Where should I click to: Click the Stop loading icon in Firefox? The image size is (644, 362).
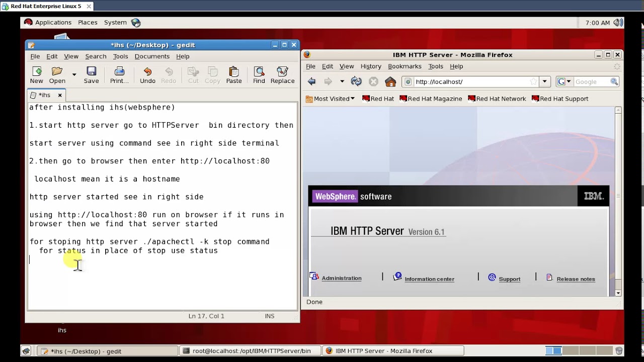pyautogui.click(x=373, y=81)
